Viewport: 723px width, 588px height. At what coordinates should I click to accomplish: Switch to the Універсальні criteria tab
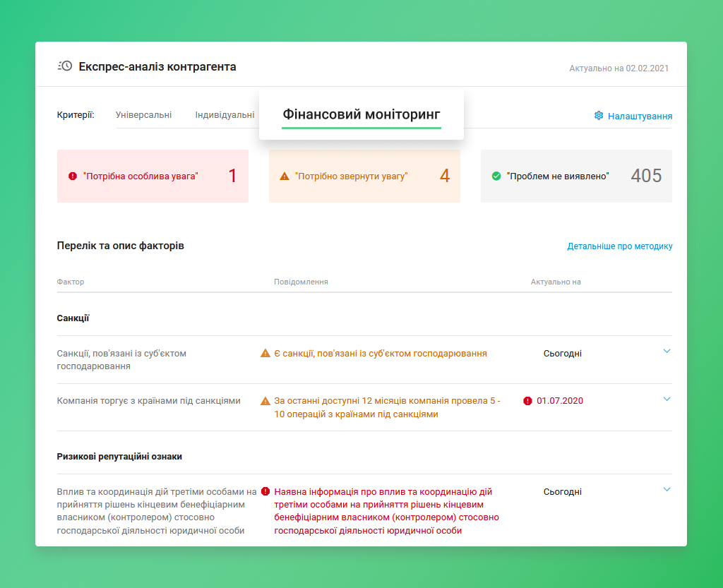click(x=143, y=115)
